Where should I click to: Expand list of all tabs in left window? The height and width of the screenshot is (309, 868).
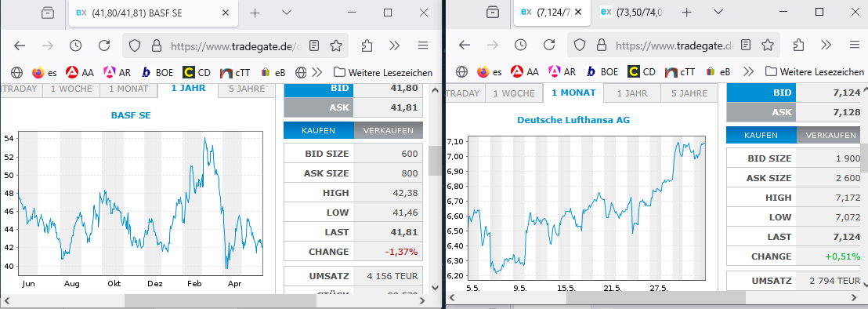[286, 13]
